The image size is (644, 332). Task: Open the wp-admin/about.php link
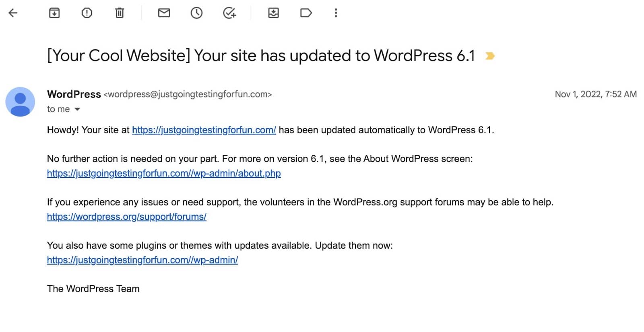click(x=164, y=173)
